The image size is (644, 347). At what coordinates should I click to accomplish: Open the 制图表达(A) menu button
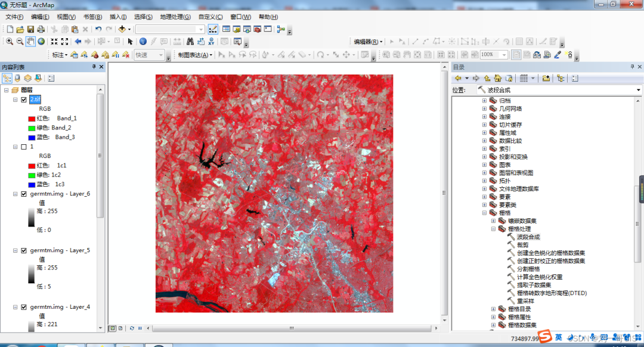(x=195, y=55)
